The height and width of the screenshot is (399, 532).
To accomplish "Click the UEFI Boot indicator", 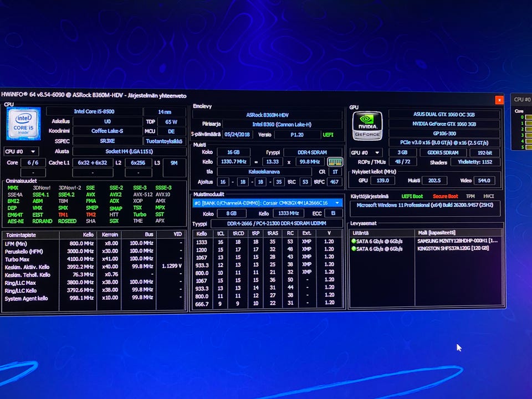I will click(x=412, y=196).
